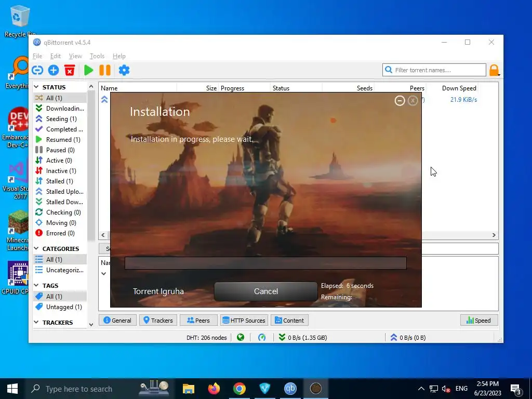The width and height of the screenshot is (532, 399).
Task: Click the sidebar scroll-down arrow
Action: point(91,325)
